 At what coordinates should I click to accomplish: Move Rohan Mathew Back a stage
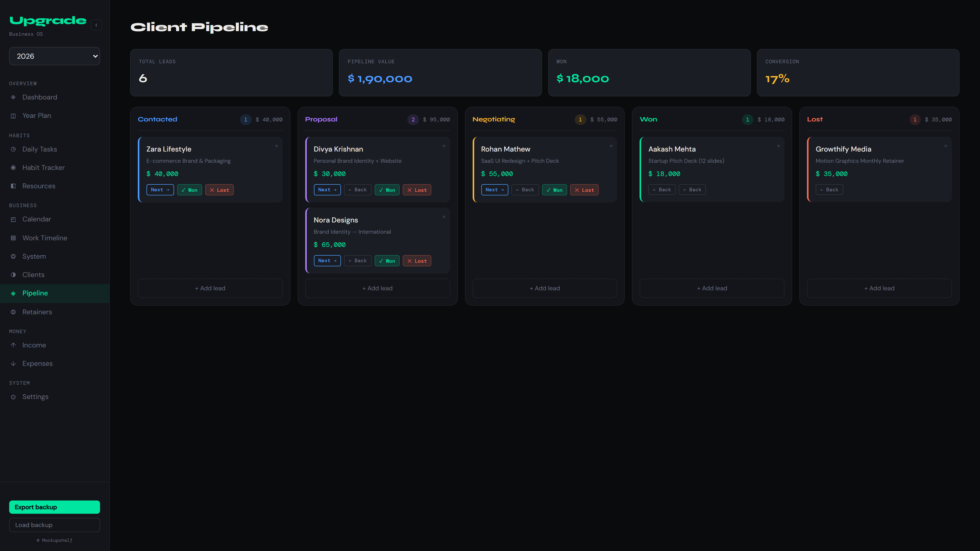pyautogui.click(x=525, y=190)
